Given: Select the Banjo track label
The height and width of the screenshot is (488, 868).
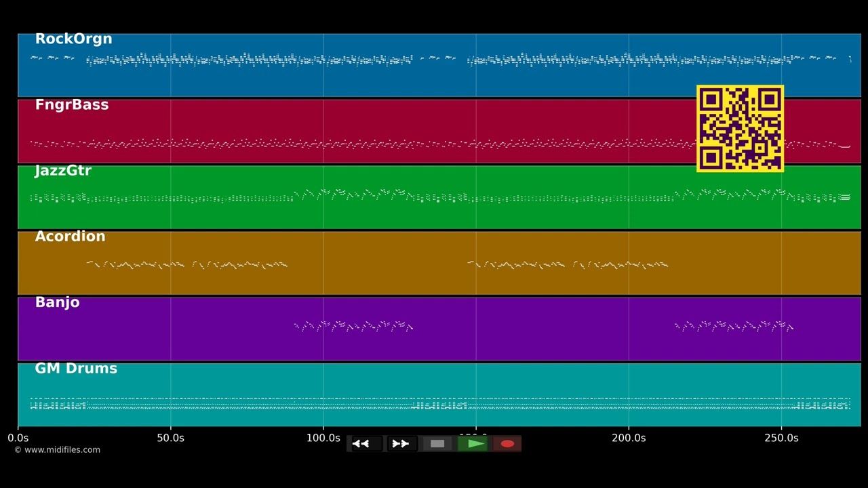Looking at the screenshot, I should (x=57, y=302).
